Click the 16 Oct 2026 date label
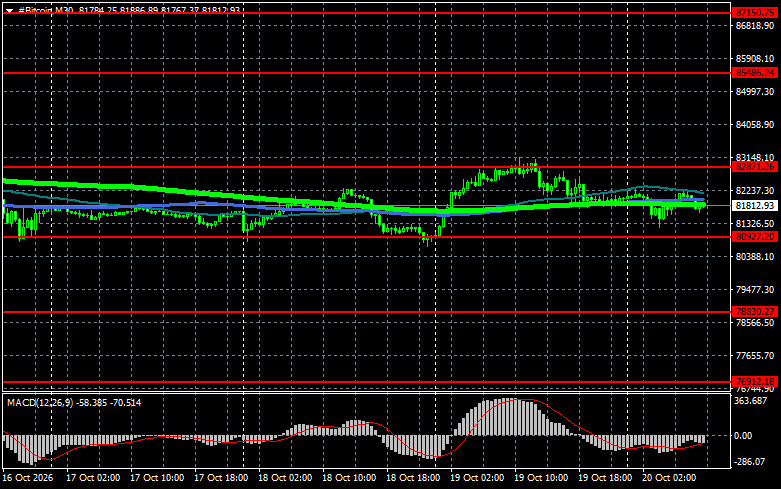781x489 pixels. pyautogui.click(x=27, y=478)
